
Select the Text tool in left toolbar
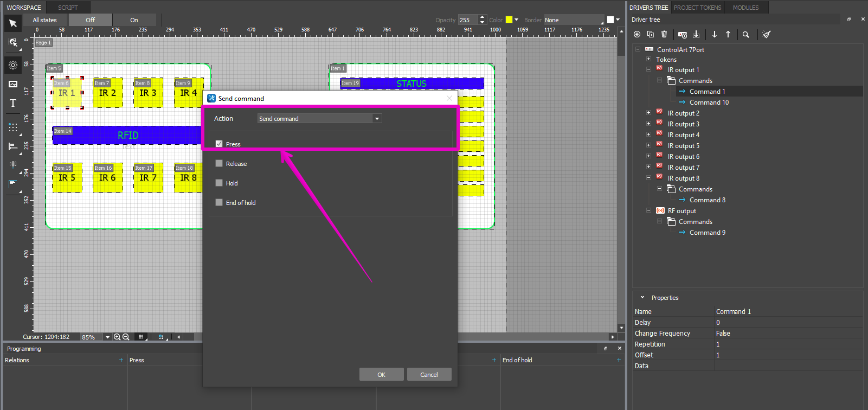point(13,104)
